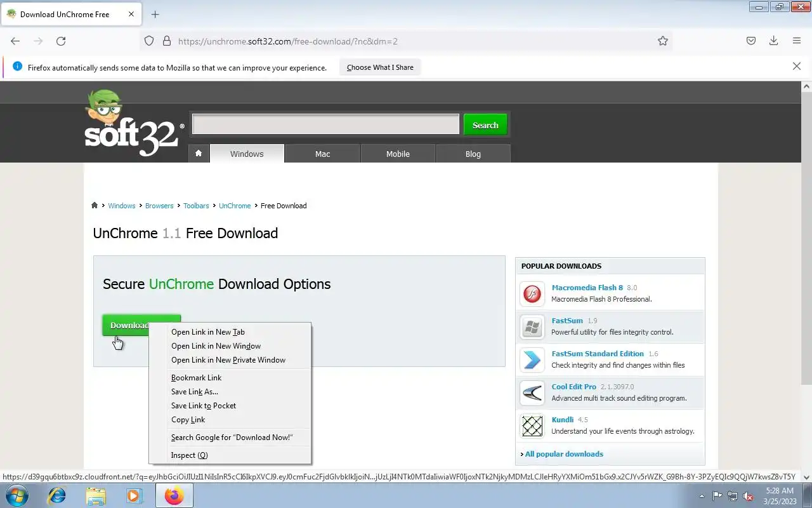The image size is (812, 508).
Task: Click the taskbar clock showing 5:28 AM
Action: [x=780, y=496]
